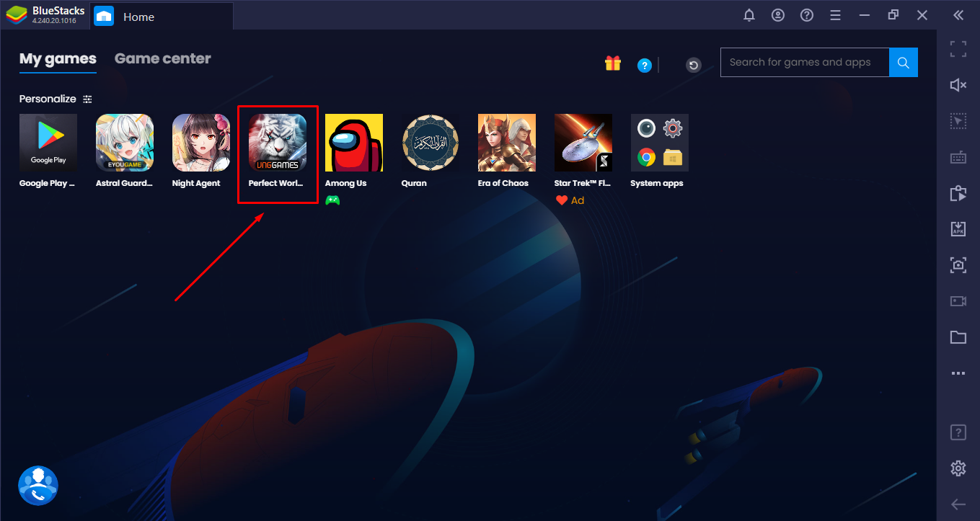Show more sidebar options with ellipsis
This screenshot has height=521, width=980.
click(958, 373)
